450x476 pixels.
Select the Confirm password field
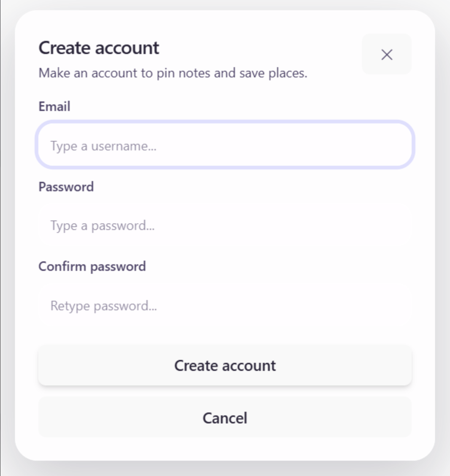225,305
